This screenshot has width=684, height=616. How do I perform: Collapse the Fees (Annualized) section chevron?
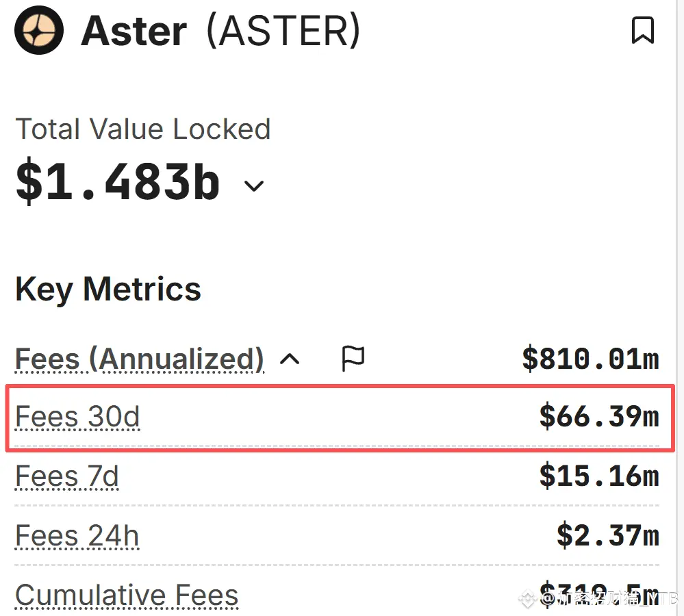coord(290,359)
